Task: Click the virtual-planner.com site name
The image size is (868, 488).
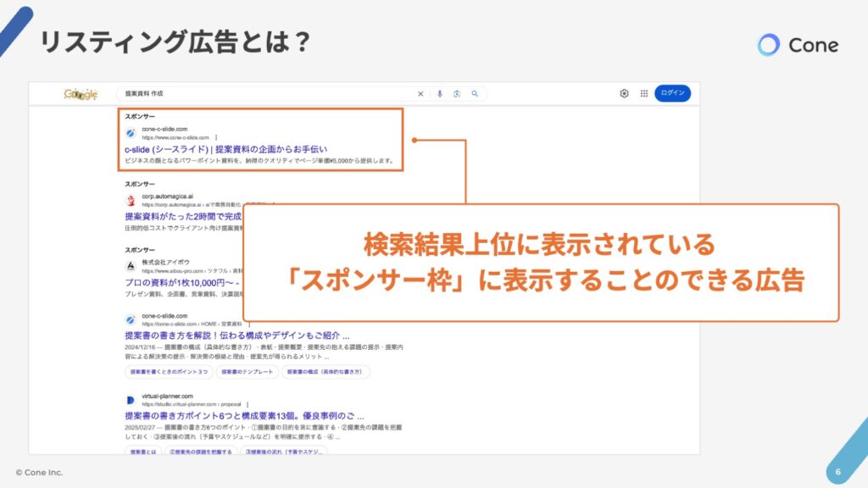Action: 167,396
